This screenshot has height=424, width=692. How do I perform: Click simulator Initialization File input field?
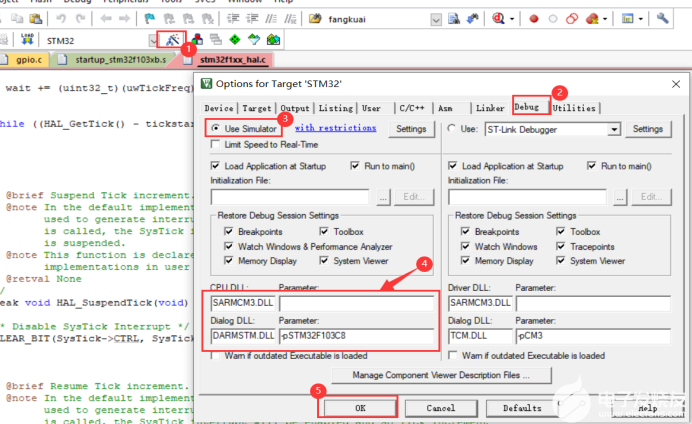(290, 197)
